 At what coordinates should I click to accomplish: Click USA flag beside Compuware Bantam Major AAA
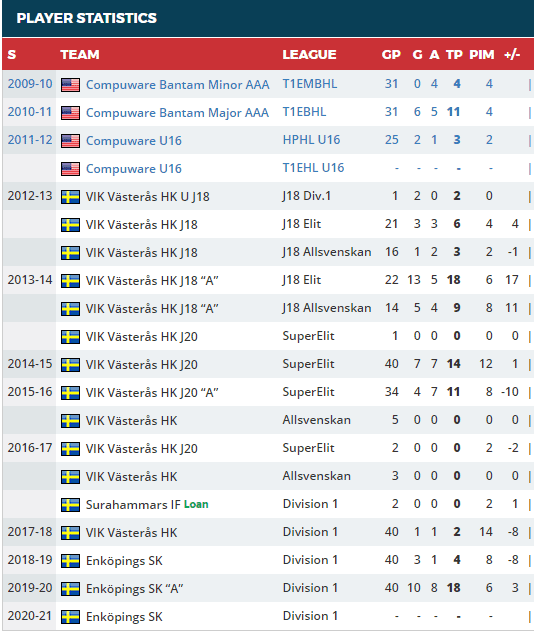tap(70, 113)
